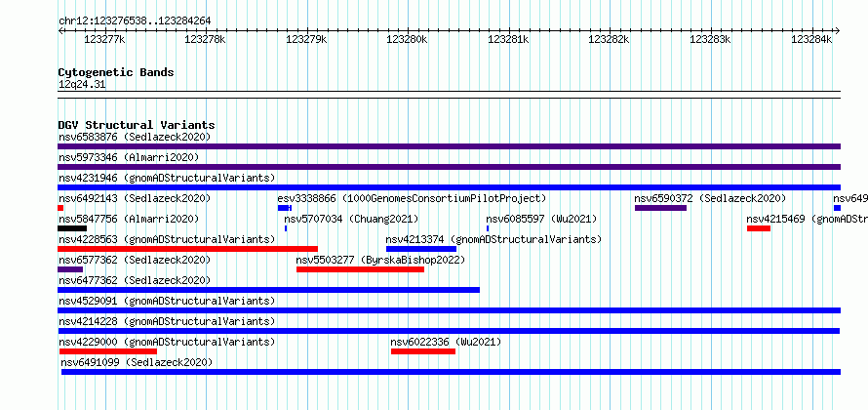Click the nsv6477362 (Sedlazeck2020) label
This screenshot has width=868, height=410.
point(135,280)
